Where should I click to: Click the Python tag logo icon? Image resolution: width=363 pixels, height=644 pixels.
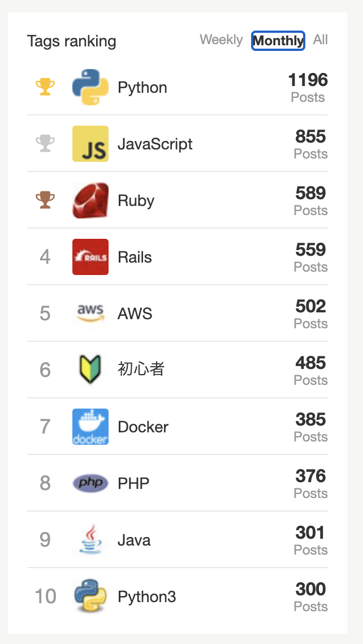click(90, 87)
